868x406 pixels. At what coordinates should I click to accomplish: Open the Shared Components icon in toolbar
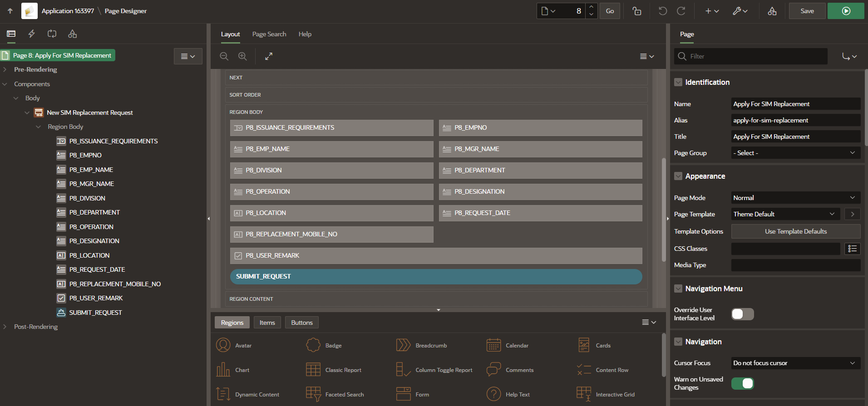click(772, 11)
